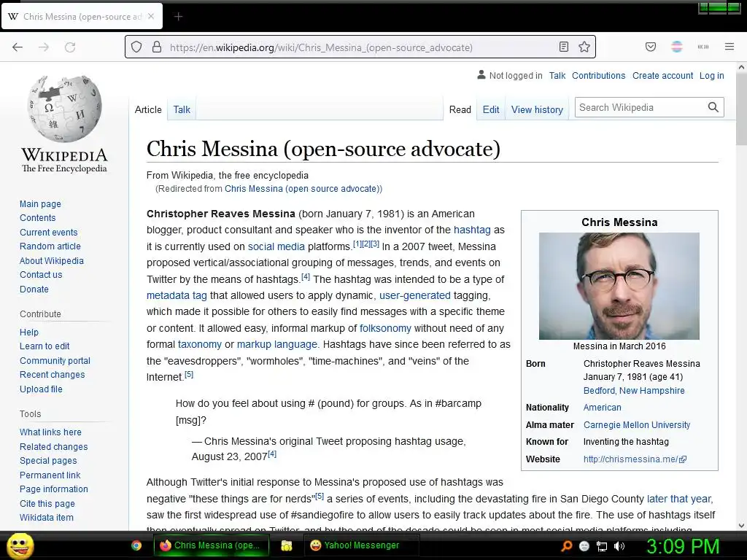This screenshot has width=747, height=560.
Task: Click the gray extension icon beside menu button
Action: coord(703,47)
